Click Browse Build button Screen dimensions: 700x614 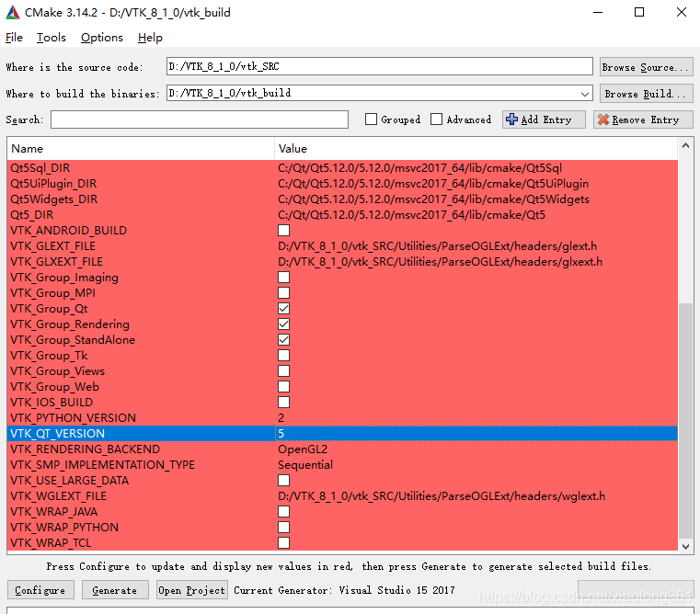coord(646,94)
